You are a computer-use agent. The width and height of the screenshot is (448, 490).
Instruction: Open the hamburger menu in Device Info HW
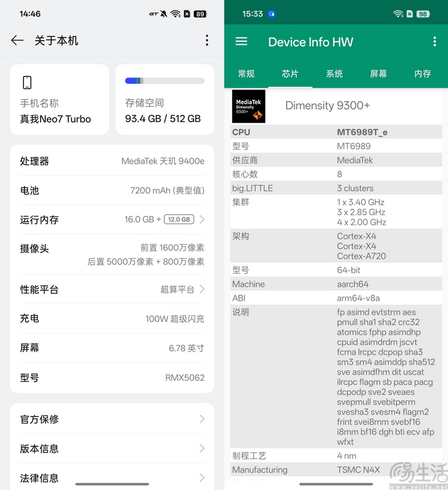tap(241, 41)
